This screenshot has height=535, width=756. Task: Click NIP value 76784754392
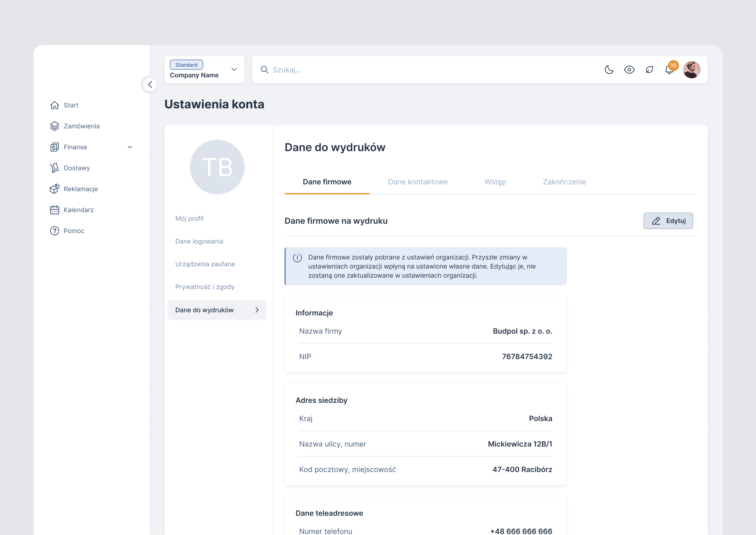[x=527, y=357]
